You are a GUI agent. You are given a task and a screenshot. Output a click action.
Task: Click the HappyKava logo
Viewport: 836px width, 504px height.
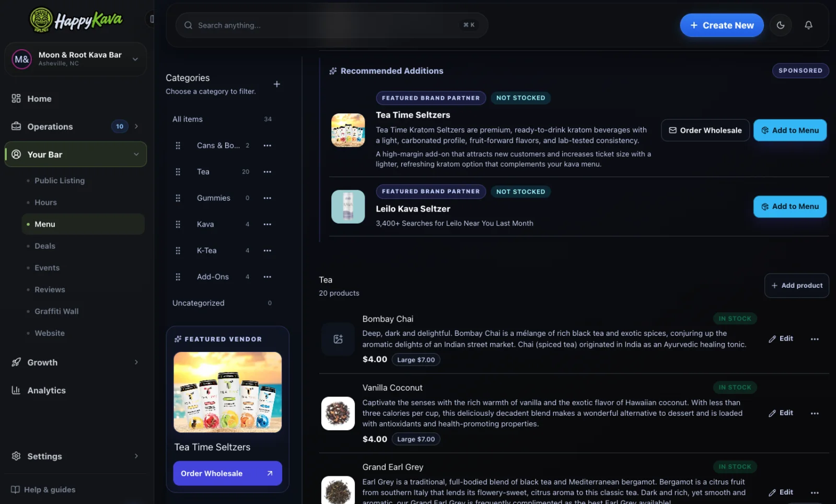coord(76,20)
